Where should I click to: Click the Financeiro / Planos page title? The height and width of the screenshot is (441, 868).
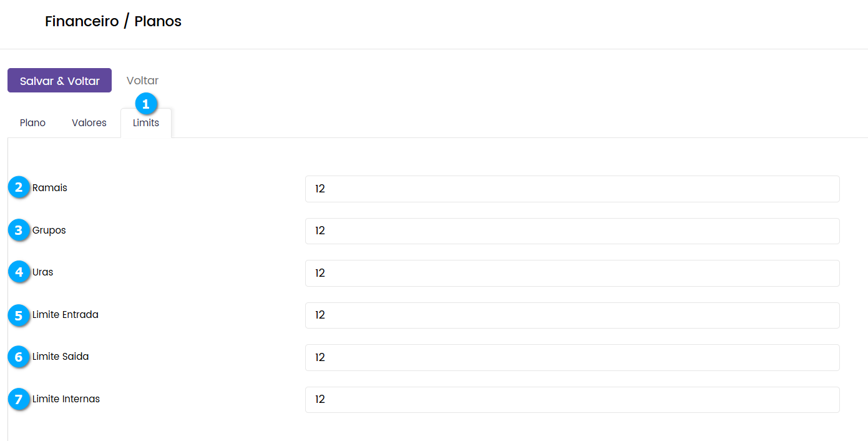coord(113,22)
